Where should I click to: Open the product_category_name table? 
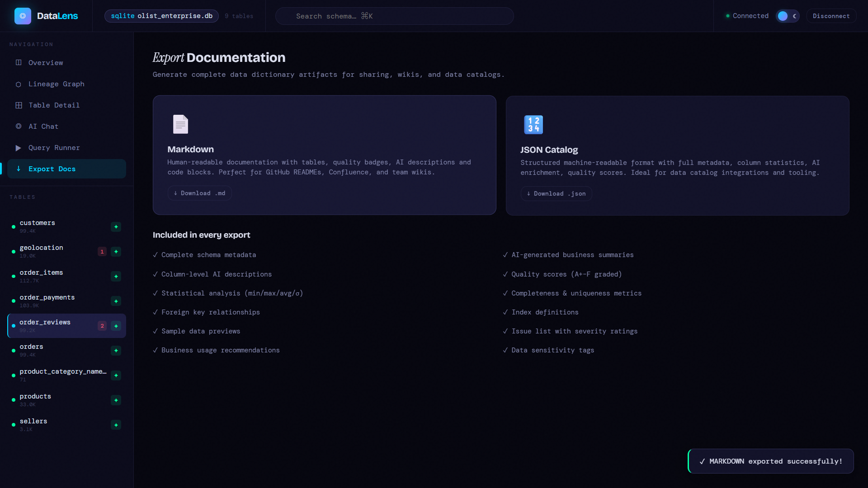[66, 375]
